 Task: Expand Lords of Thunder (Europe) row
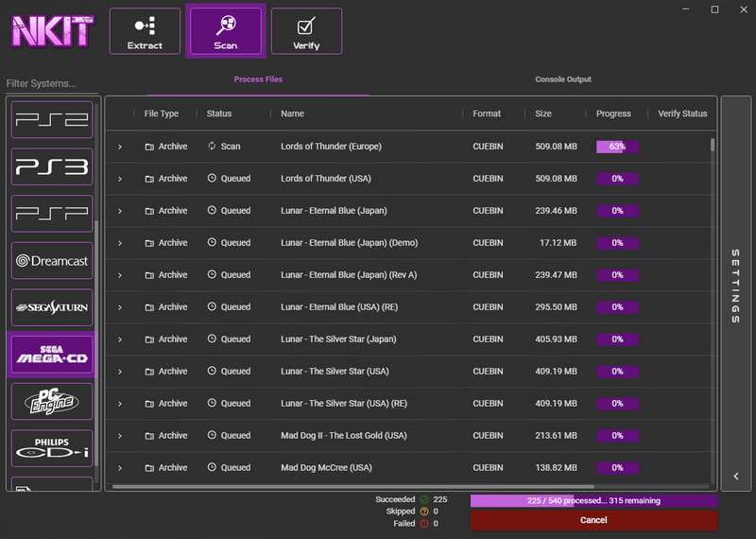120,147
